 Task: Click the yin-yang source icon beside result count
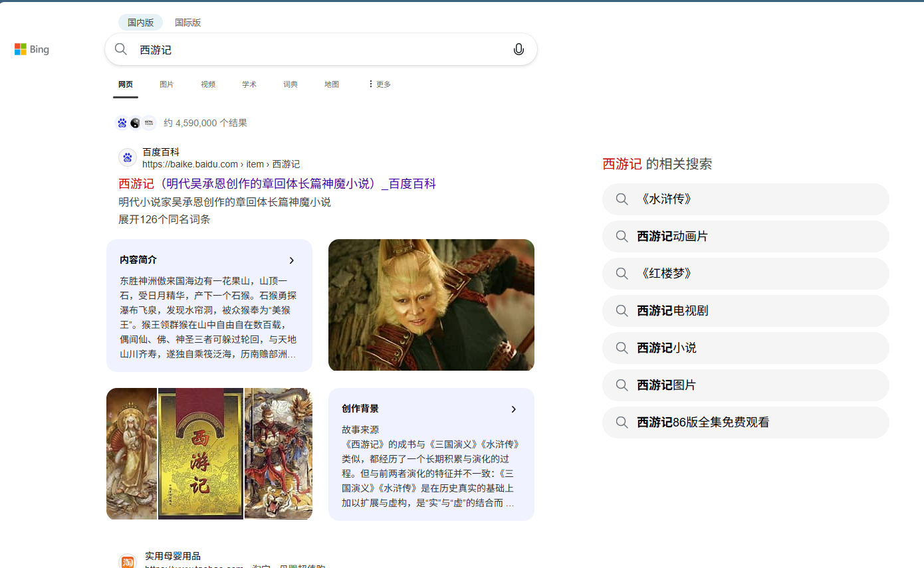coord(136,123)
